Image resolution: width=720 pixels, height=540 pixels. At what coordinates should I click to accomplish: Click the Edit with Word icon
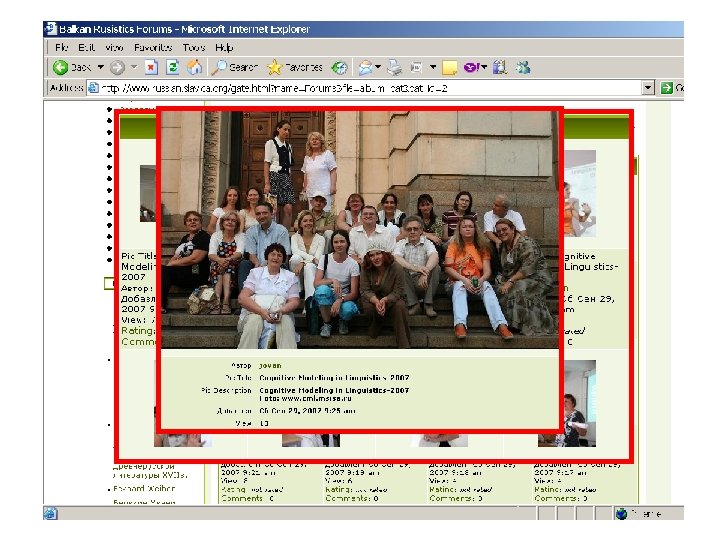416,68
